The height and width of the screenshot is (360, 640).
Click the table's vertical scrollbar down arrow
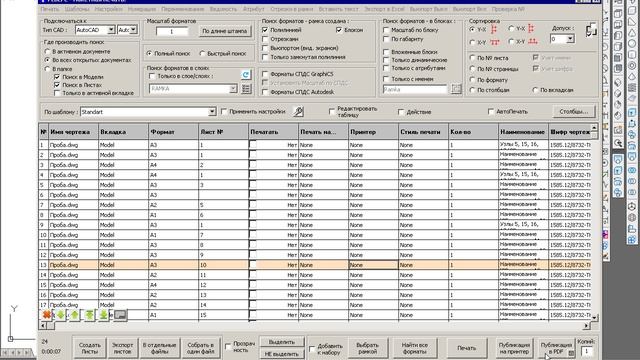[594, 318]
